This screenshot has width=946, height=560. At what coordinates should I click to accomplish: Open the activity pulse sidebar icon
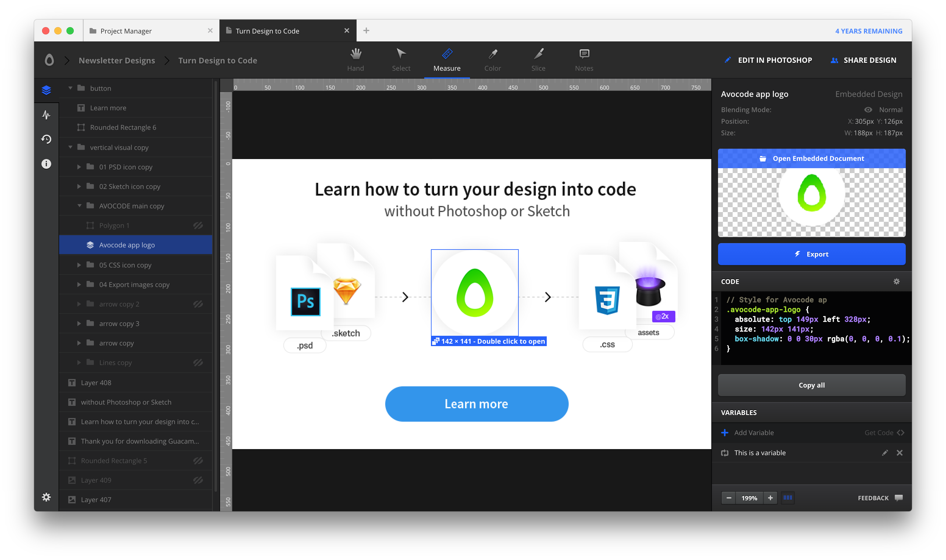[x=46, y=115]
